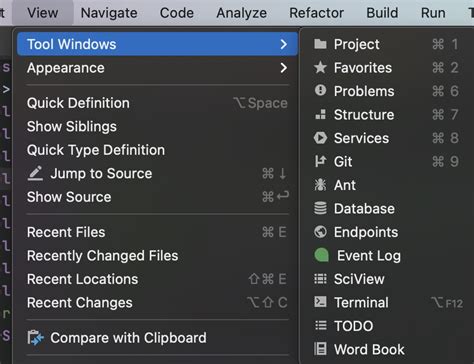Image resolution: width=474 pixels, height=364 pixels.
Task: Select the Problems warning icon
Action: tap(320, 90)
